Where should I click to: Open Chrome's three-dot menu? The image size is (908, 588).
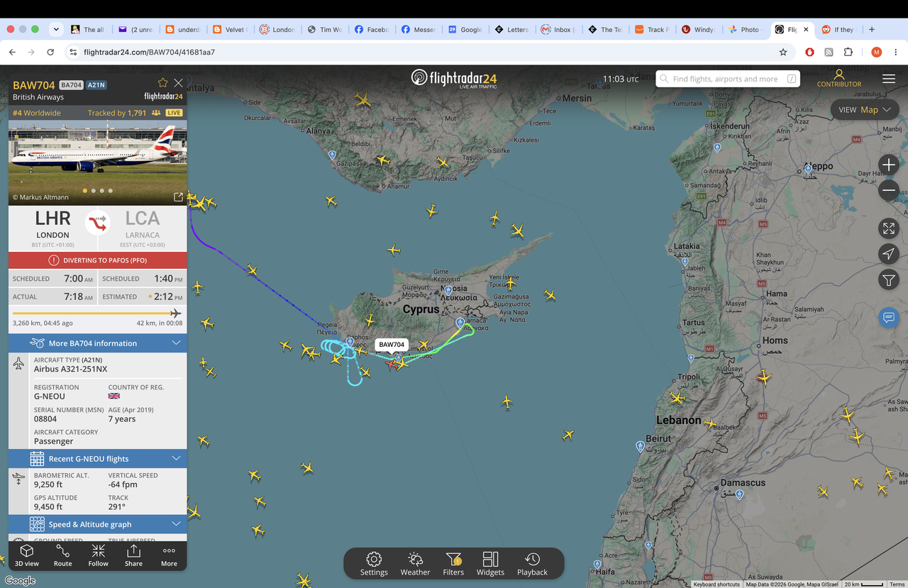click(x=896, y=52)
